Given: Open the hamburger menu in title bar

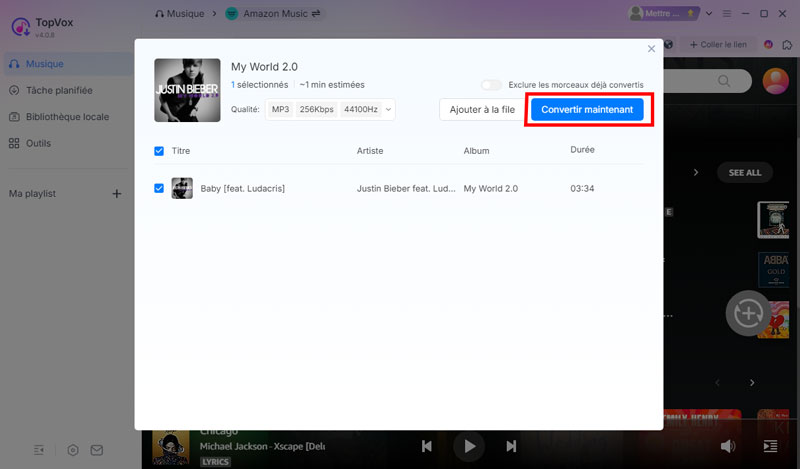Looking at the screenshot, I should pyautogui.click(x=727, y=14).
